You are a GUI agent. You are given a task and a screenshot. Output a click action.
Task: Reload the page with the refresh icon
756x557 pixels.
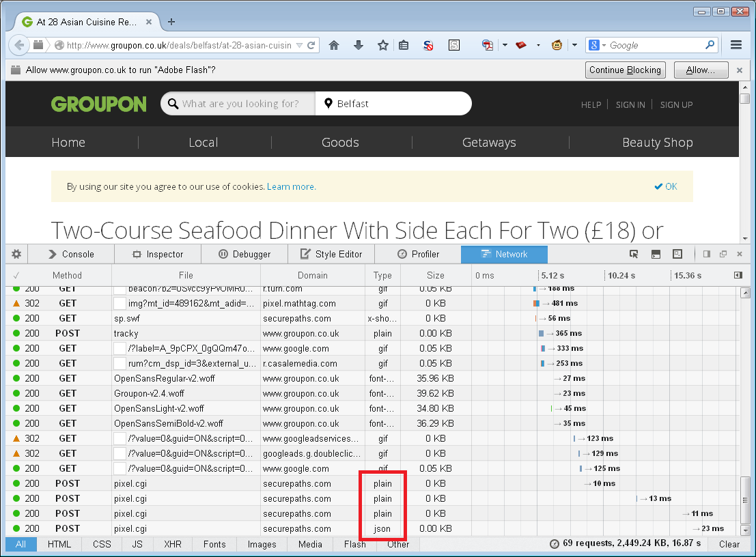[311, 45]
